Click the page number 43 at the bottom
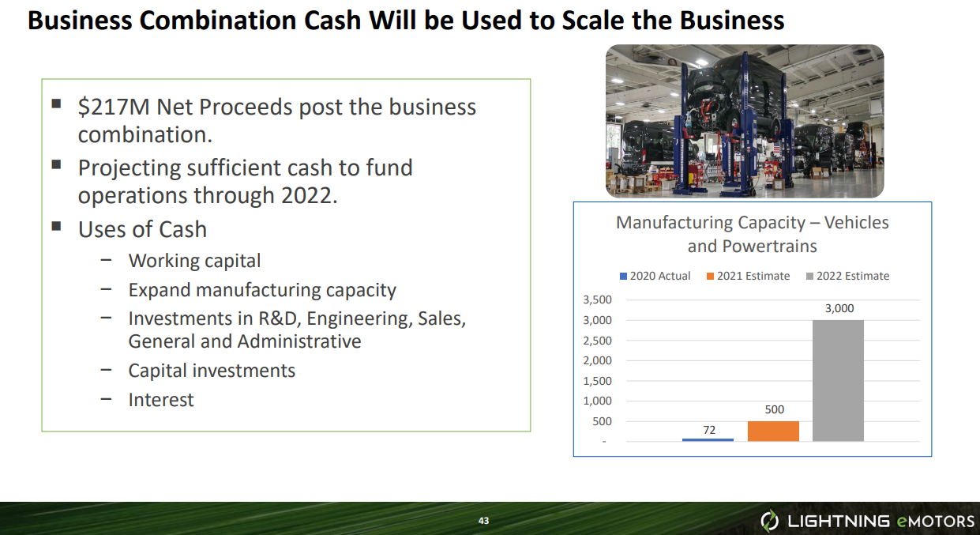The image size is (980, 535). (x=482, y=521)
